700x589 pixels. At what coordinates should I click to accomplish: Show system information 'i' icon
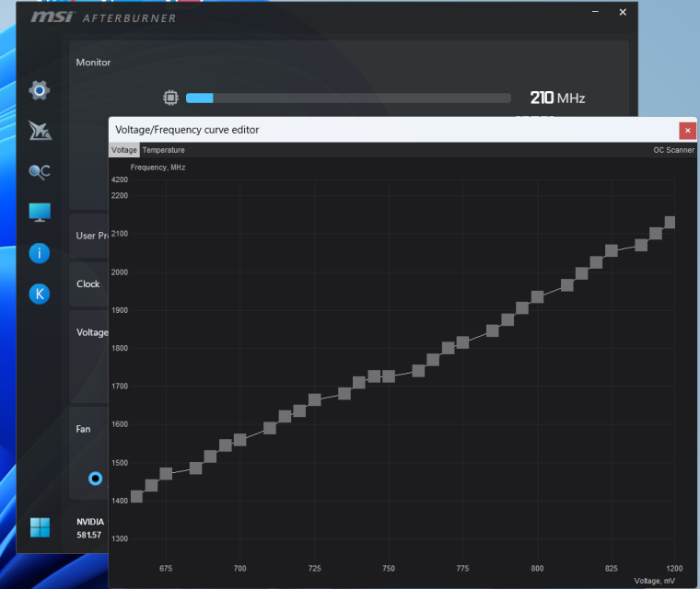(x=40, y=253)
